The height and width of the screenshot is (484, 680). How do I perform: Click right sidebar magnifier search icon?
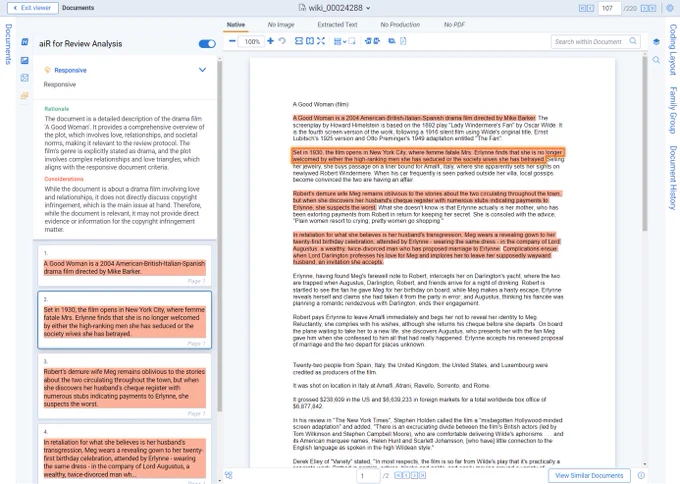pos(656,60)
